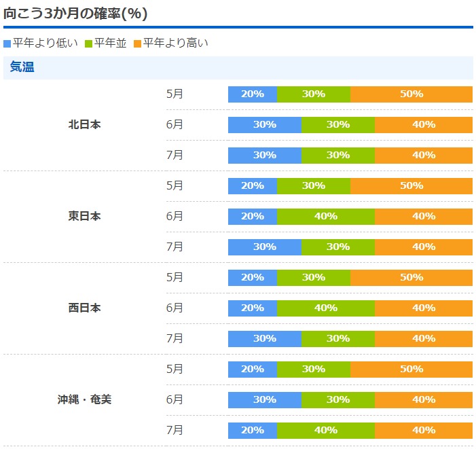This screenshot has width=476, height=449.
Task: Click the orange 平年より高い legend swatch
Action: (137, 43)
